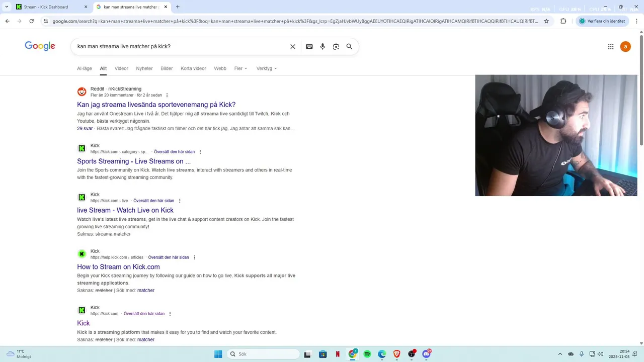Show hidden system tray icons
The image size is (644, 362).
(560, 354)
